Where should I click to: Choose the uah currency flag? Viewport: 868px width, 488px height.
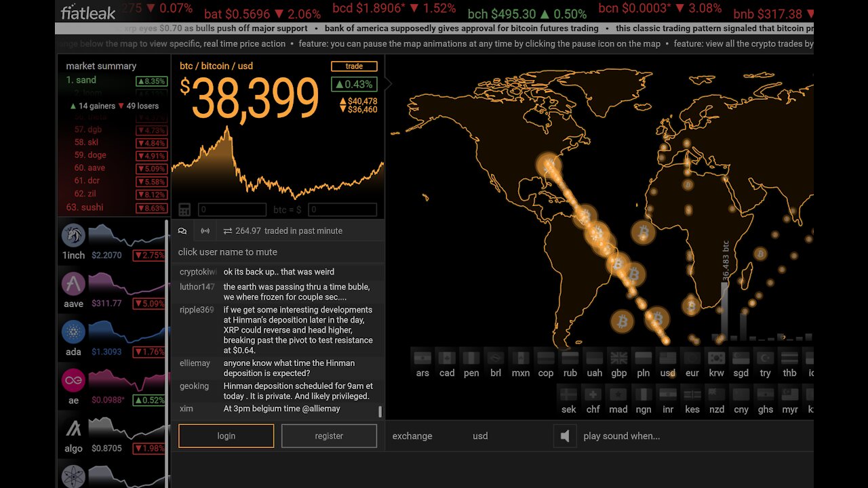(594, 358)
